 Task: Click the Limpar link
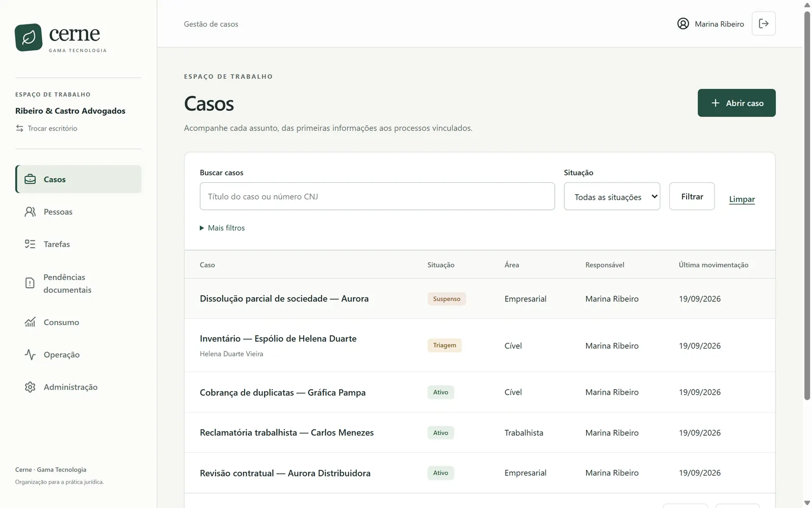pos(742,199)
